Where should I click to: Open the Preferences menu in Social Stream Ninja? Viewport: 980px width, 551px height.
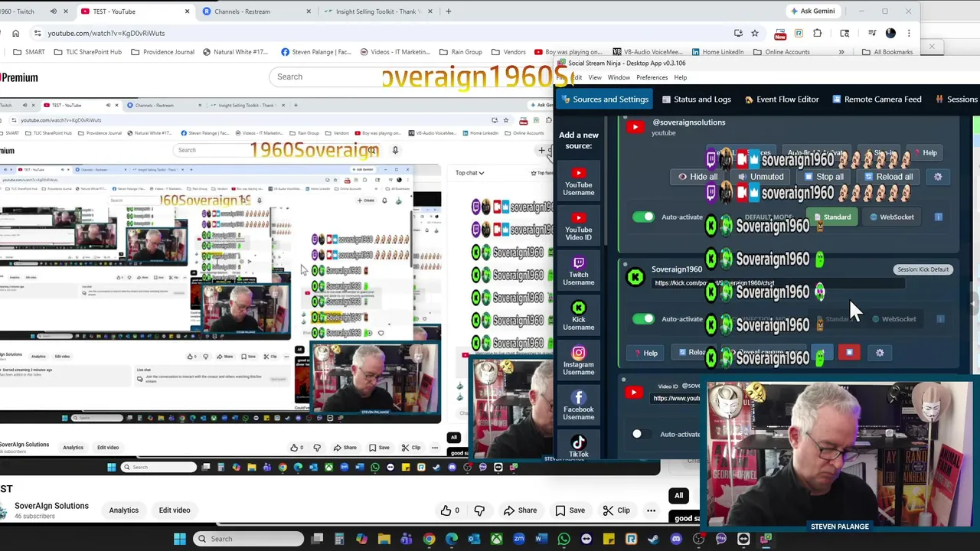[x=652, y=77]
